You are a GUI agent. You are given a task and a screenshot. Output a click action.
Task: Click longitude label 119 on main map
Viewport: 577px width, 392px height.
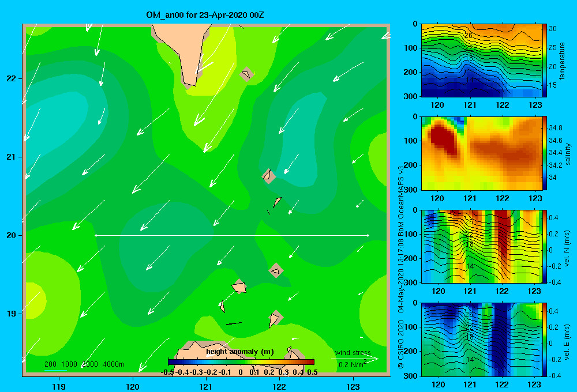pyautogui.click(x=59, y=386)
